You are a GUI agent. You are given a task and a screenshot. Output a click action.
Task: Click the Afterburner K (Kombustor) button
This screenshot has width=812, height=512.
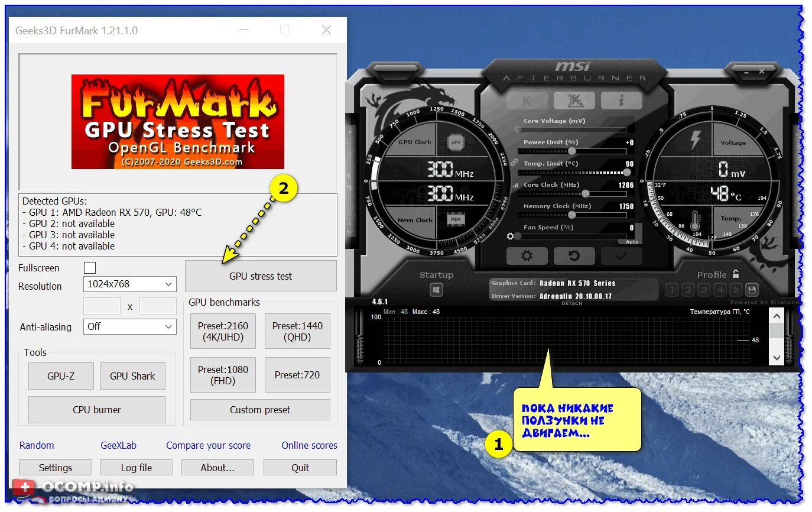(527, 101)
